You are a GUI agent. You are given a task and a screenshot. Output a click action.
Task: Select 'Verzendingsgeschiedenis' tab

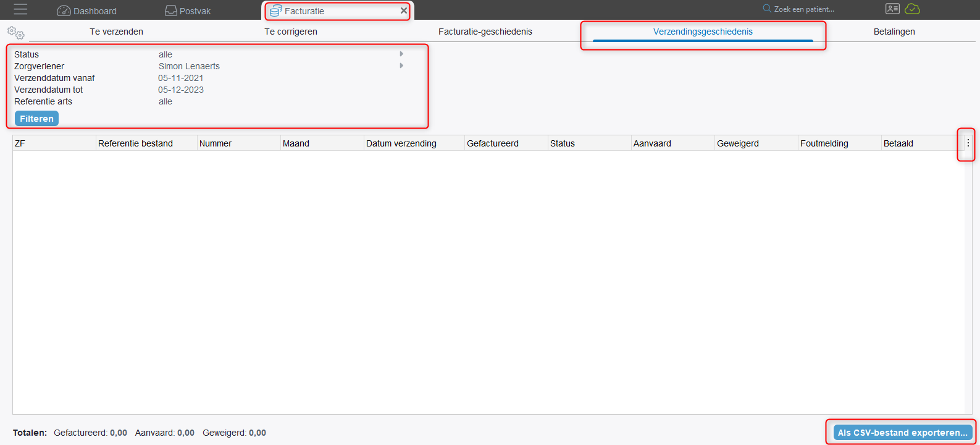[703, 32]
